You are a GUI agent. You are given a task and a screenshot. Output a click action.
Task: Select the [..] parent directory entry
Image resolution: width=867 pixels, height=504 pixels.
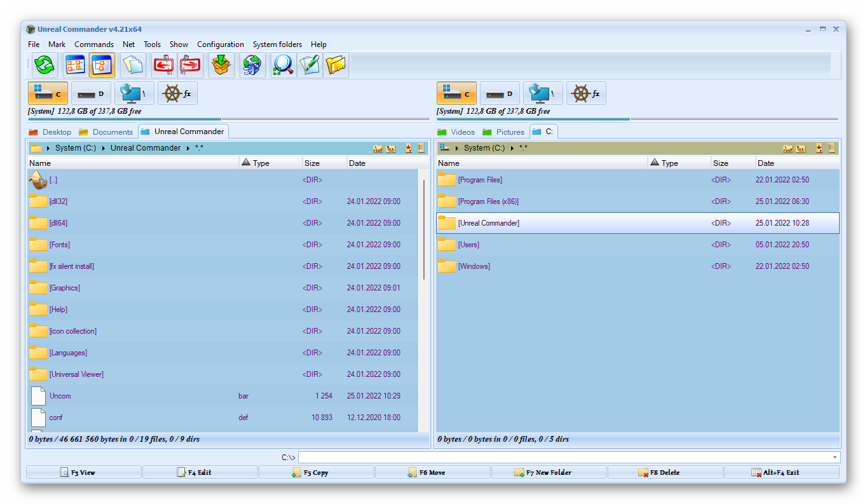coord(223,180)
